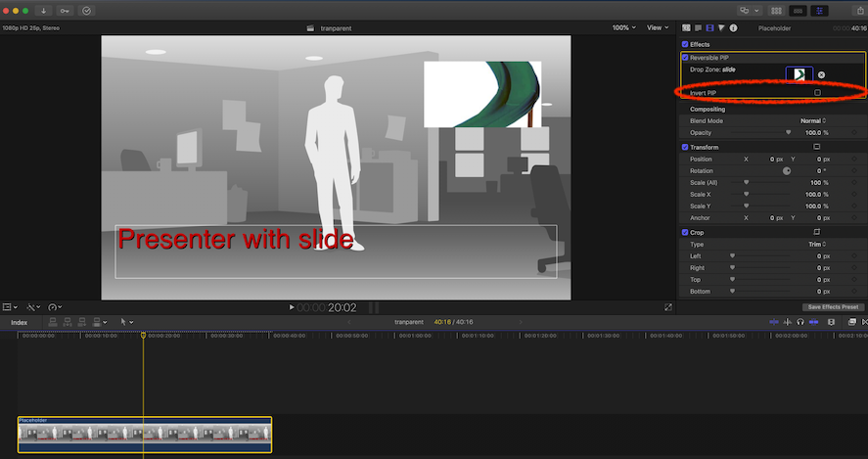Open the effects browser icon
Image resolution: width=868 pixels, height=459 pixels.
pyautogui.click(x=852, y=322)
